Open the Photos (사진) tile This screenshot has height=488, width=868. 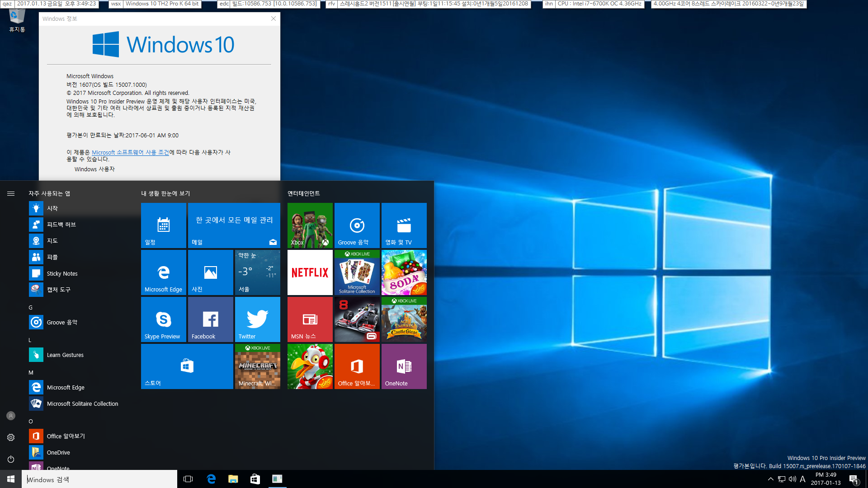coord(211,272)
